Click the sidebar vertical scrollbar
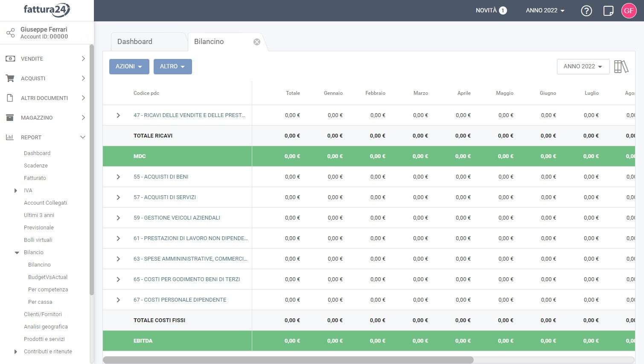The image size is (644, 364). coord(91,170)
